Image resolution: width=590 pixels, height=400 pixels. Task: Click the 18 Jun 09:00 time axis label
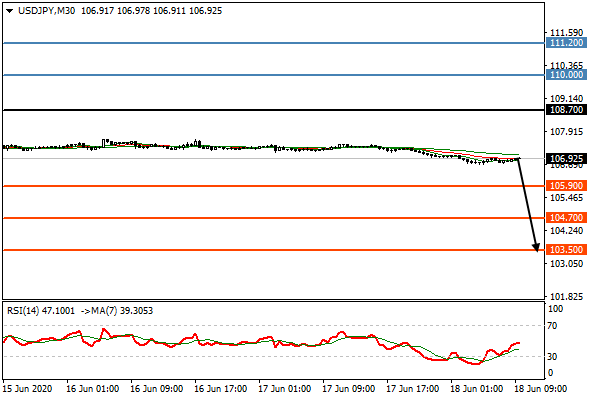pos(541,389)
